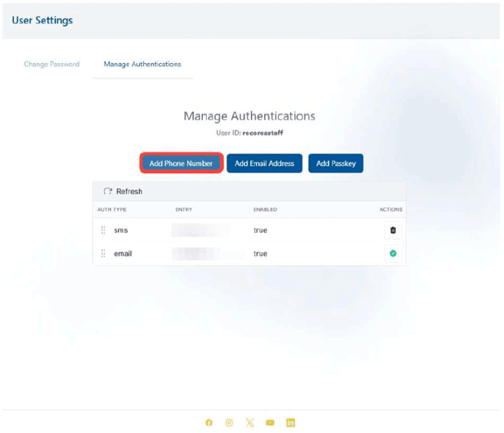Select the blurred entry of email row
The width and height of the screenshot is (504, 433).
click(201, 254)
